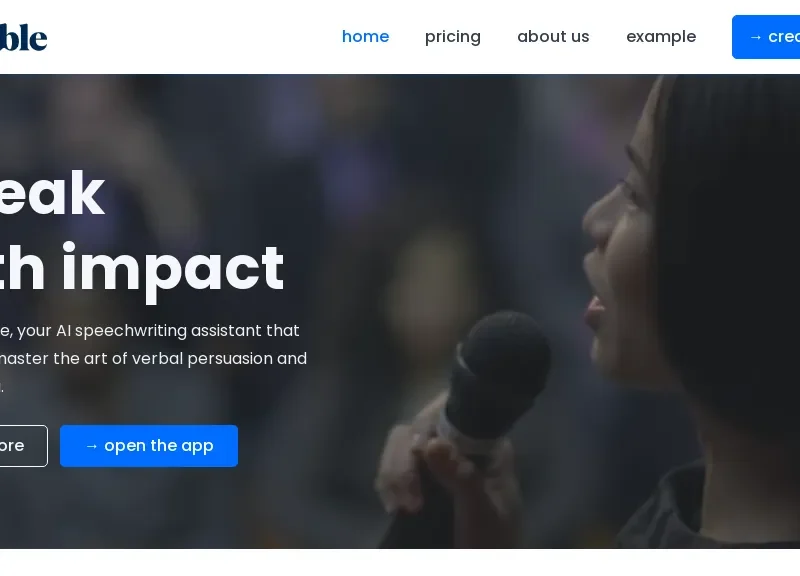Click the arrow icon before 'open the app'
This screenshot has width=800, height=576.
pos(91,446)
